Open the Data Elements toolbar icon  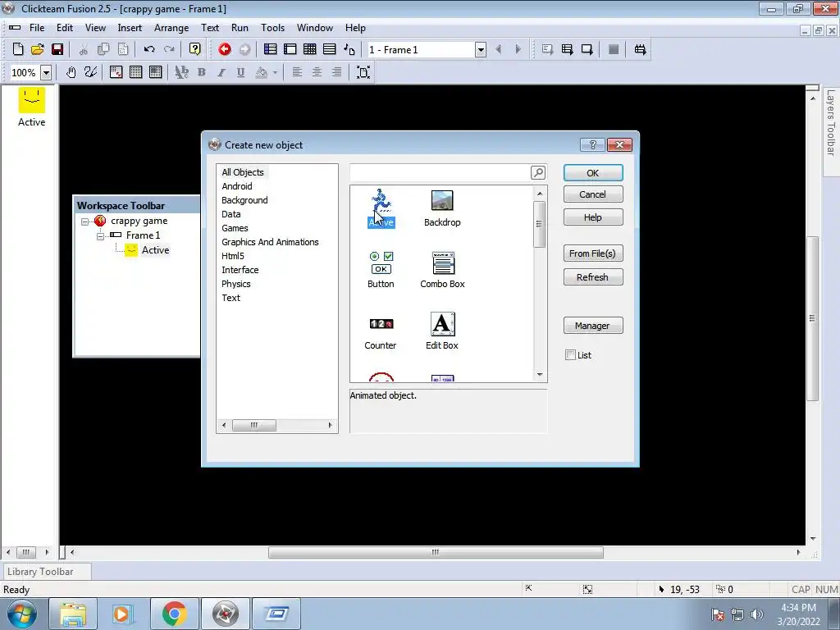click(x=349, y=49)
